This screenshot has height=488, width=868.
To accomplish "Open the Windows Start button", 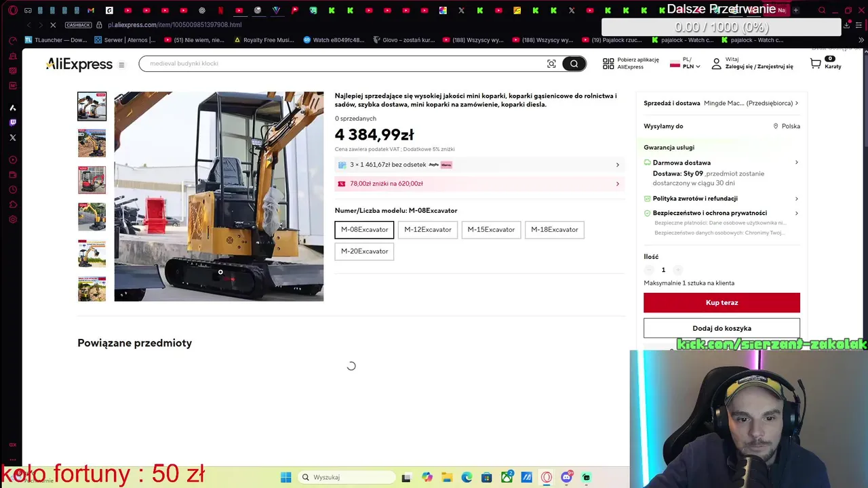I will tap(286, 477).
